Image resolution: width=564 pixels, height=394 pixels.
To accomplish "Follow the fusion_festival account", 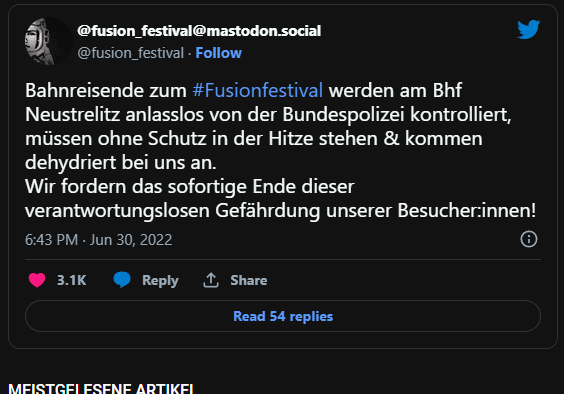I will (219, 53).
